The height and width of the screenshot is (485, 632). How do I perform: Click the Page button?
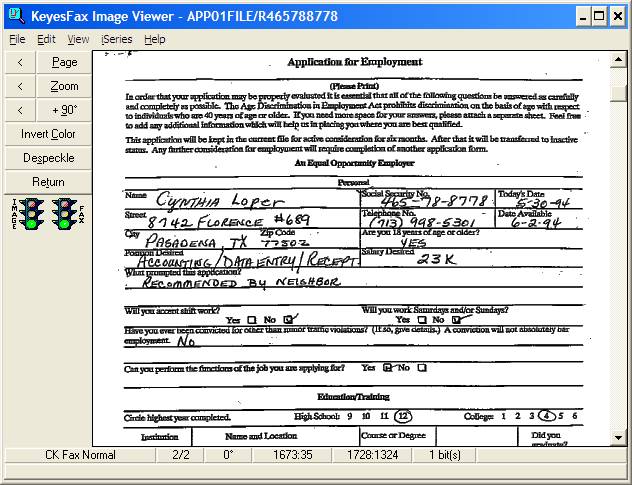64,62
